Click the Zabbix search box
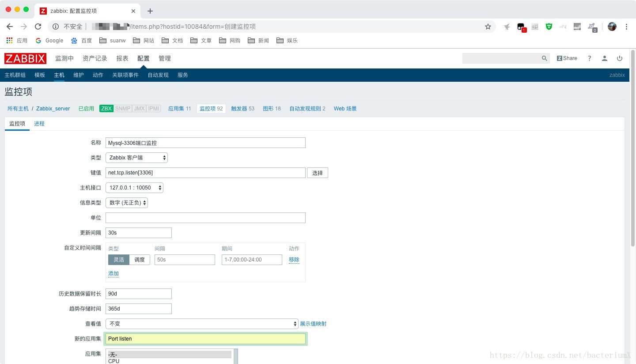The height and width of the screenshot is (364, 636). click(501, 58)
